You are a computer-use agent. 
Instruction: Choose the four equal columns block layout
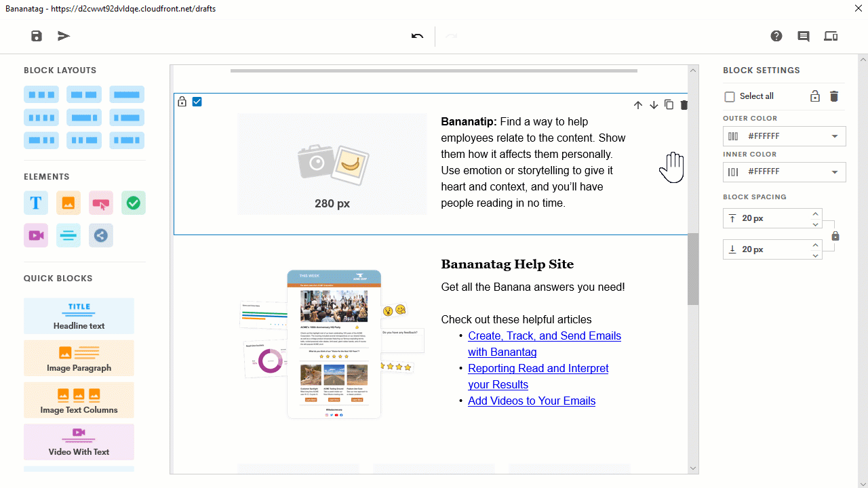click(x=41, y=117)
